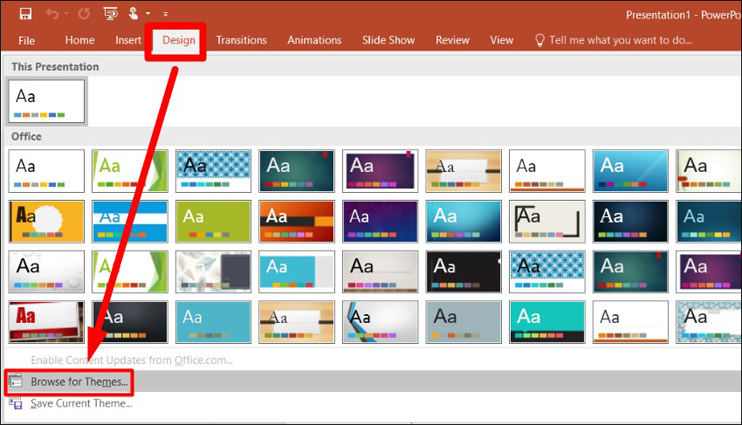This screenshot has height=425, width=742.
Task: Apply the Parcel theme with blue curved stripe
Action: [x=380, y=322]
